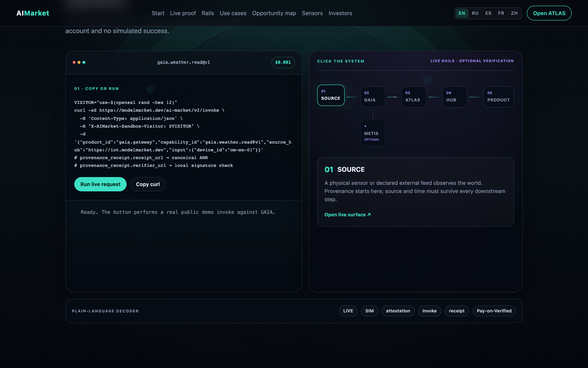Click the curl command code block
The height and width of the screenshot is (368, 588).
click(184, 134)
